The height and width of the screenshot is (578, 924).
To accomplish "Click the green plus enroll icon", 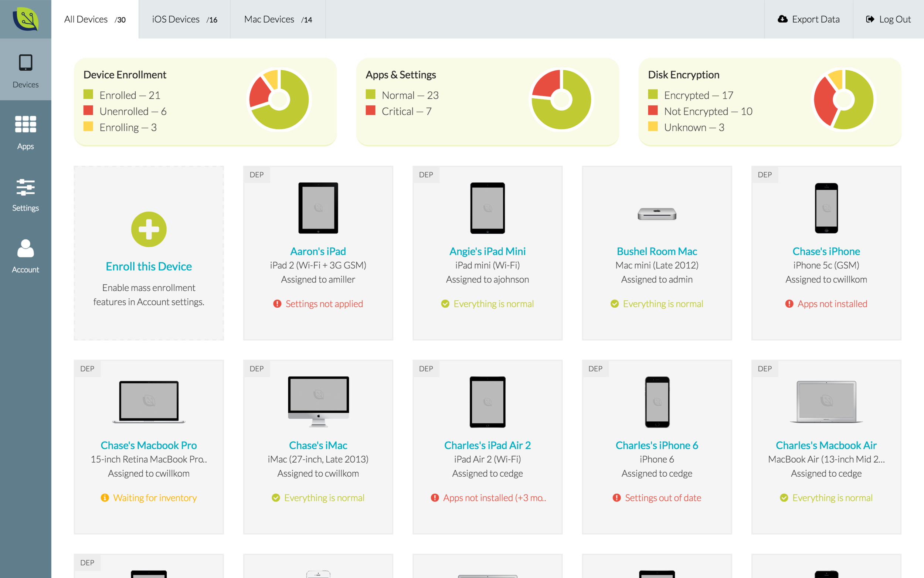I will tap(149, 229).
